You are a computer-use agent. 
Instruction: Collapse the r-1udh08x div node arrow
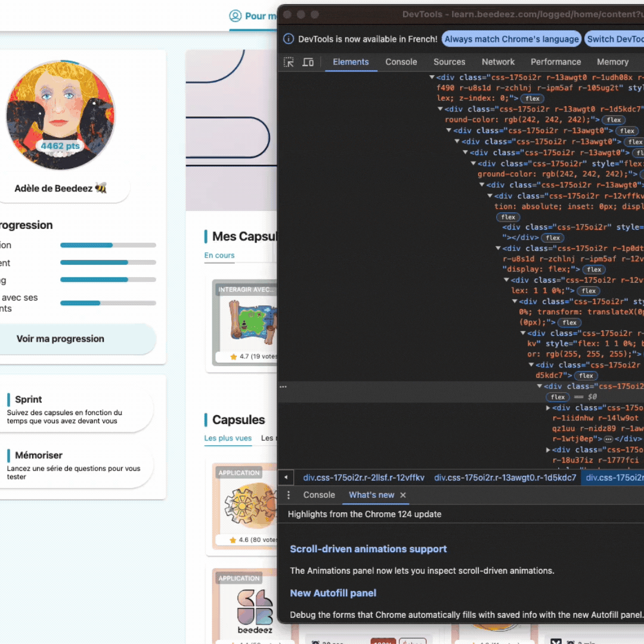432,77
